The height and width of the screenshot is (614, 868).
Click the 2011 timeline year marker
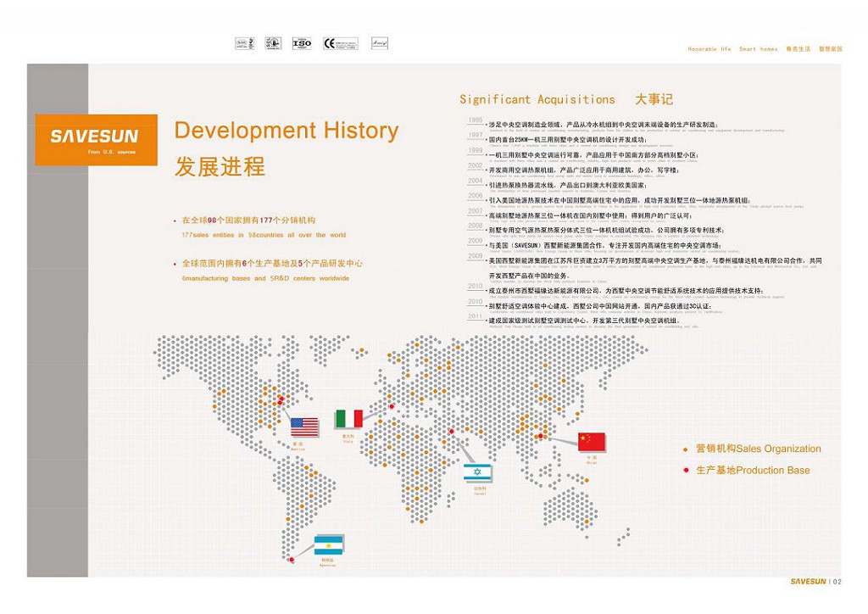pyautogui.click(x=476, y=315)
